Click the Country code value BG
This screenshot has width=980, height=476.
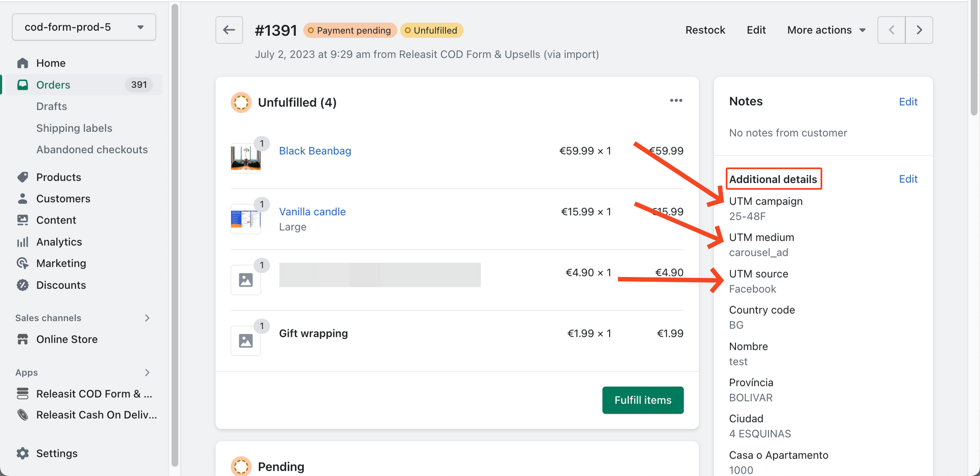tap(736, 325)
